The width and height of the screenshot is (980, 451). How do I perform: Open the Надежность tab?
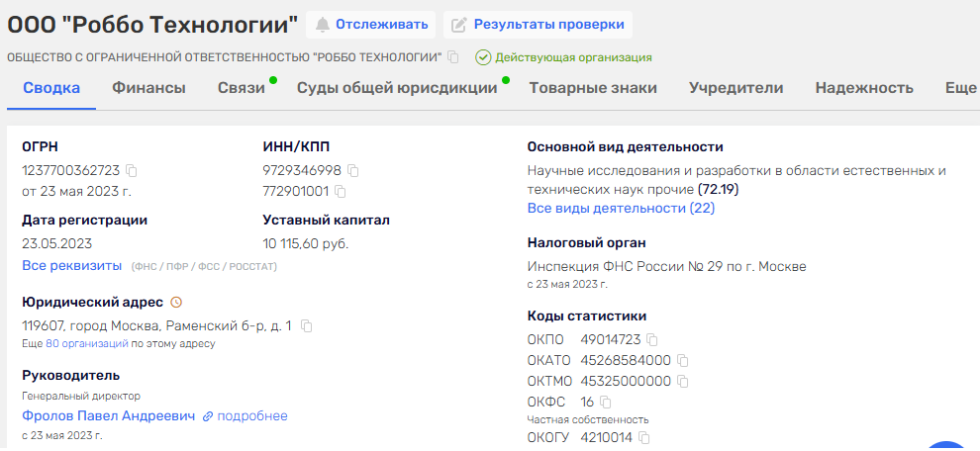pos(864,88)
